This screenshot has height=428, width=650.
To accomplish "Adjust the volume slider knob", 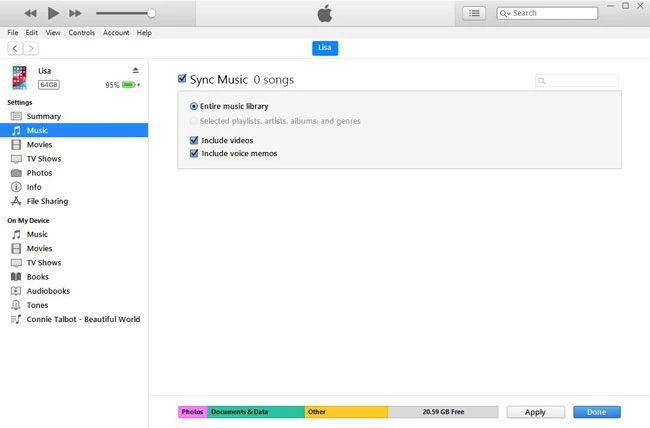I will (x=151, y=13).
